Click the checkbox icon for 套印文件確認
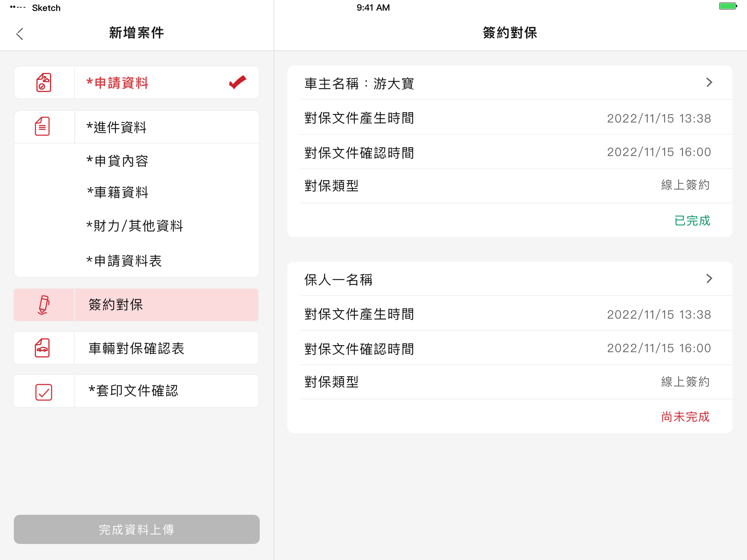747x560 pixels. point(44,392)
